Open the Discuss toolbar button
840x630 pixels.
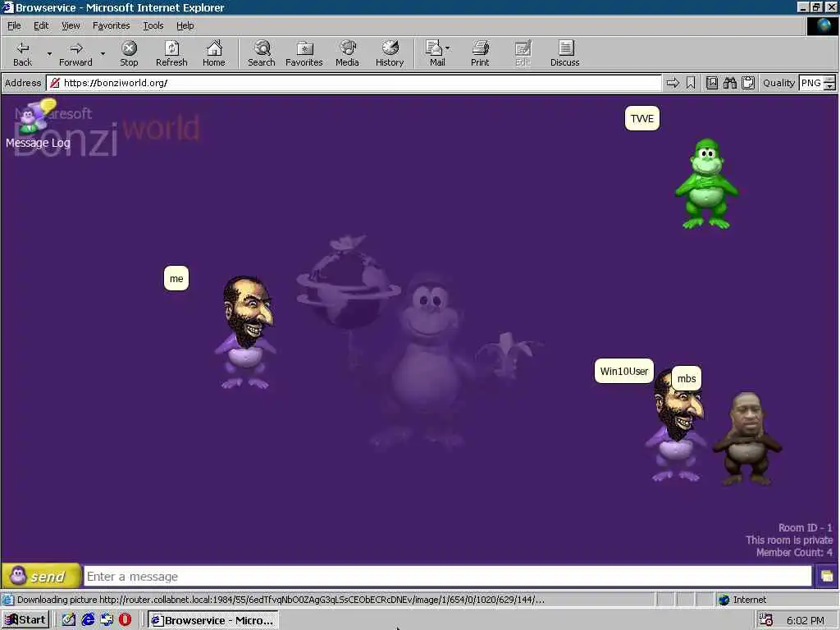click(x=564, y=53)
